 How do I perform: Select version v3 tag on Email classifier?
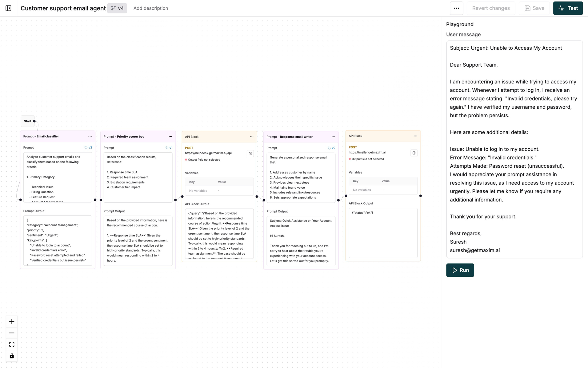pos(88,148)
